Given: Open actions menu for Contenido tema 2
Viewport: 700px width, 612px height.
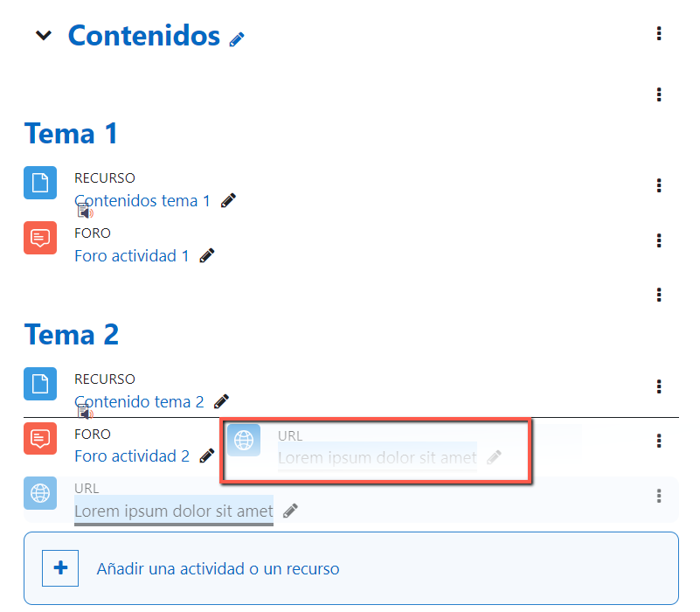Looking at the screenshot, I should (x=659, y=386).
